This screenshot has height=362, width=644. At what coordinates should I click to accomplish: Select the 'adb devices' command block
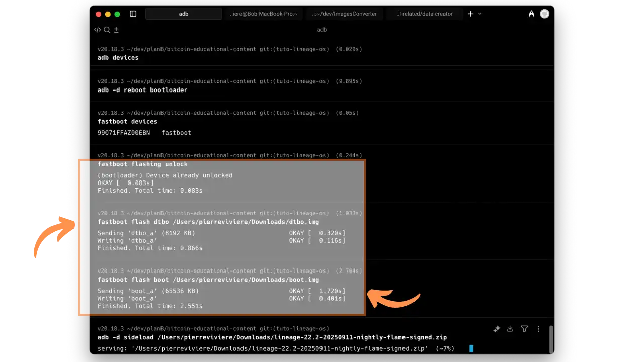pyautogui.click(x=118, y=58)
